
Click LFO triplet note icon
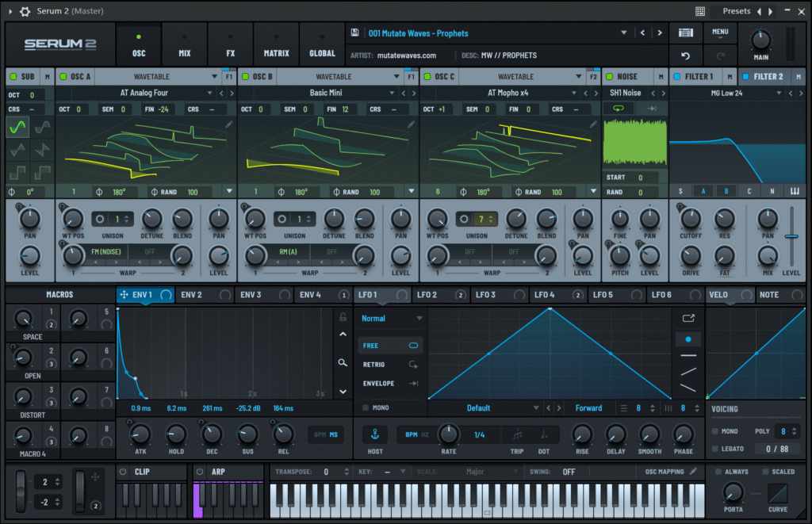[x=517, y=435]
